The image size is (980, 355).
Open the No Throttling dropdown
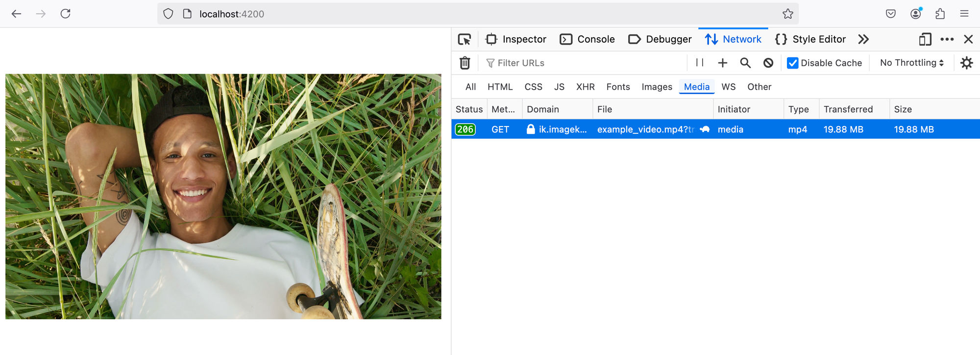tap(912, 63)
